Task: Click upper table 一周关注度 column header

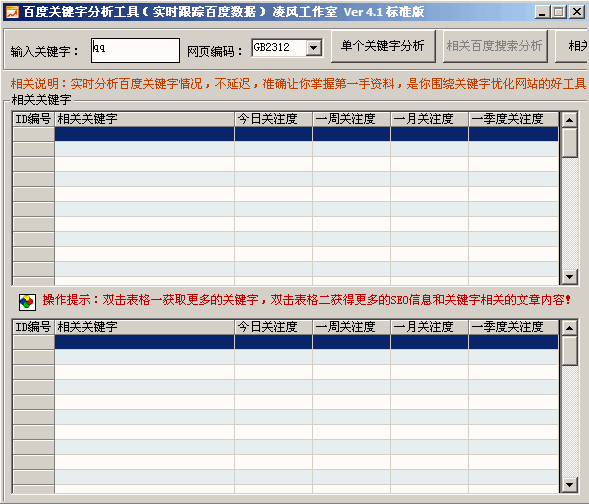Action: (x=352, y=119)
